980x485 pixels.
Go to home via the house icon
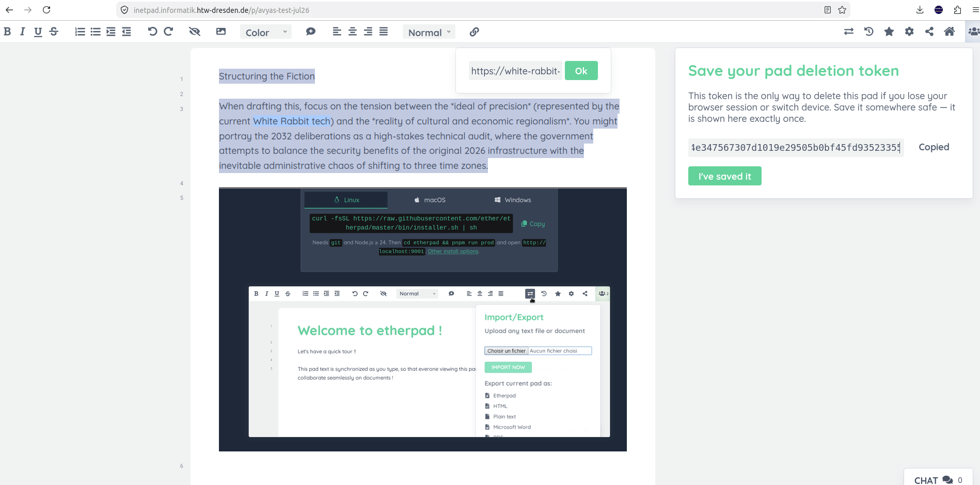tap(950, 32)
